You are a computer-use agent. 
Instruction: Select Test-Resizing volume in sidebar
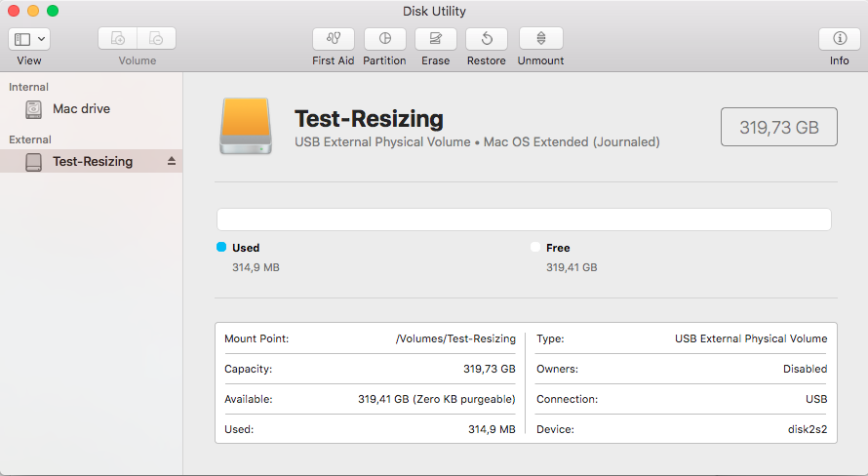click(x=92, y=162)
